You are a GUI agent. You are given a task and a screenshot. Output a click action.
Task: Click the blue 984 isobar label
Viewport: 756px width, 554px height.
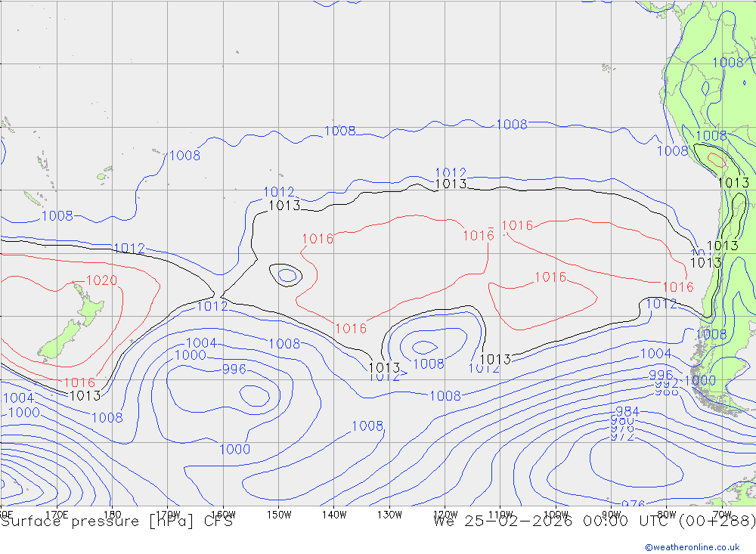point(627,411)
